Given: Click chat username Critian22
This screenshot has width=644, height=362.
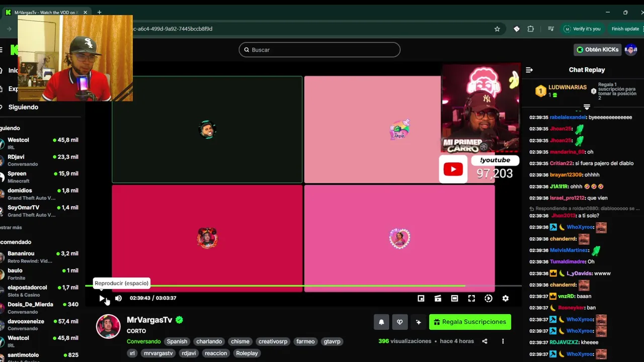Looking at the screenshot, I should [561, 163].
